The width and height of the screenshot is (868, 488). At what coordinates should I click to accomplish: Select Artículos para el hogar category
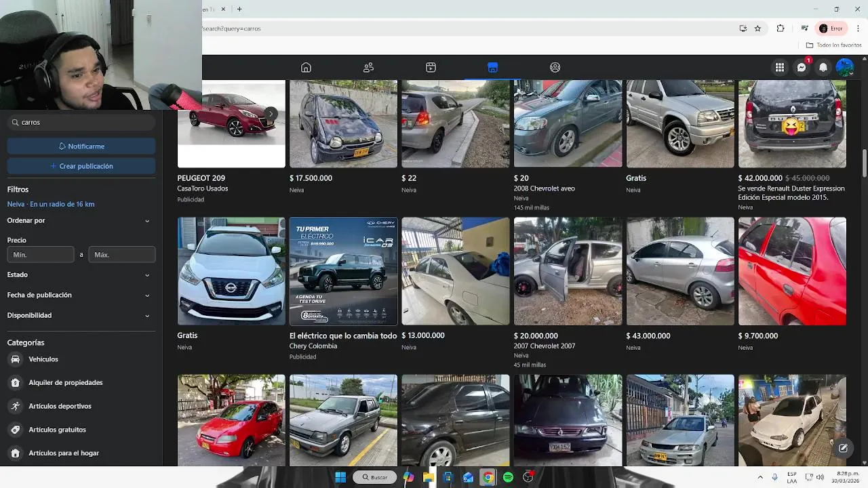(80, 453)
